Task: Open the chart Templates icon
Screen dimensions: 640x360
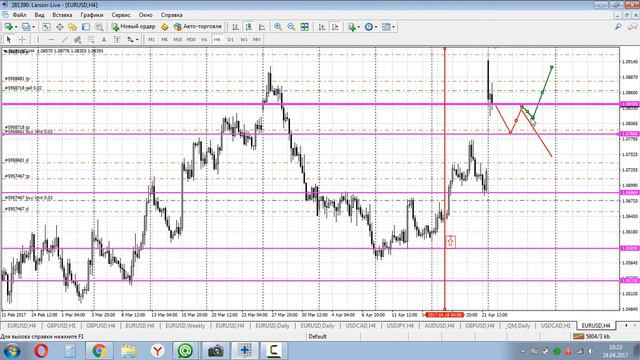Action: [386, 27]
